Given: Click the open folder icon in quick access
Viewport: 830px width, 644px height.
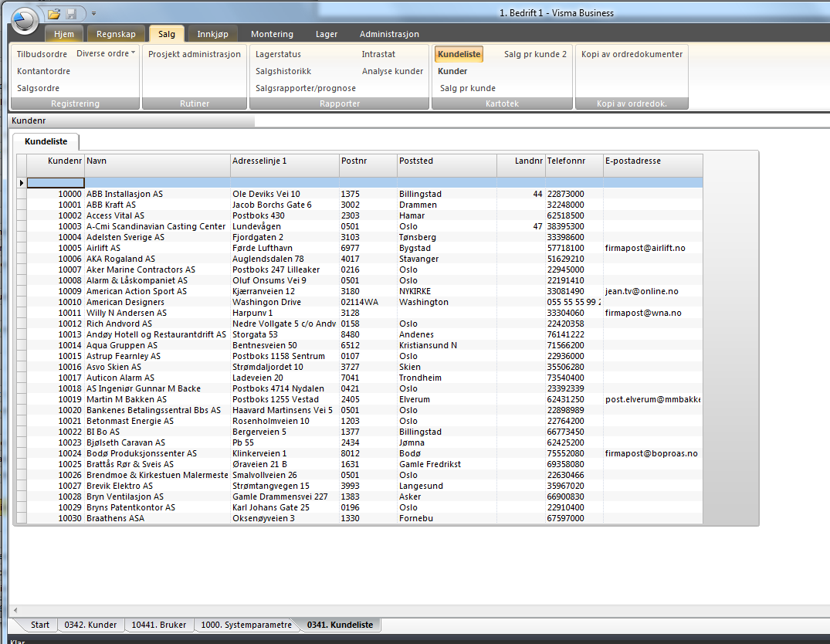Looking at the screenshot, I should tap(54, 14).
